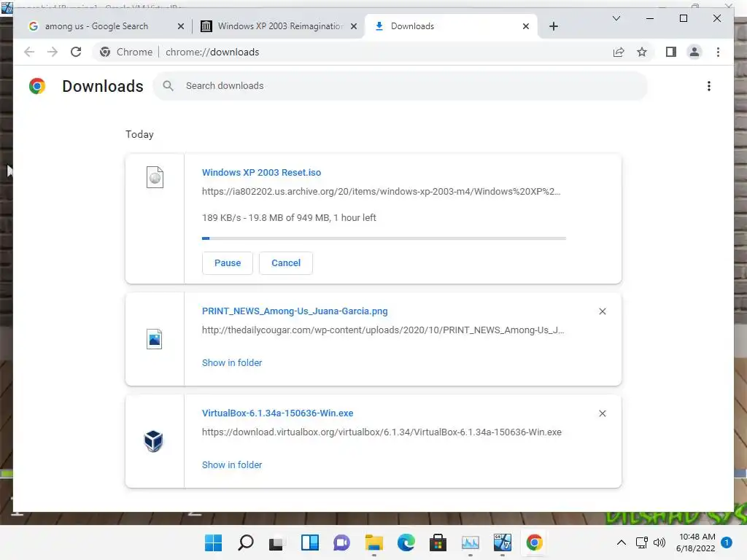Show the Among-Us png in folder
This screenshot has height=560, width=747.
[232, 362]
